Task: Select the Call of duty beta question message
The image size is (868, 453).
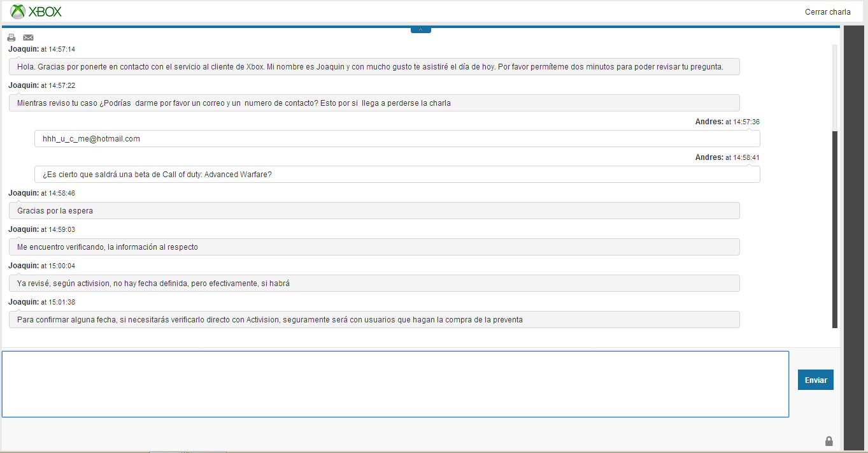Action: click(397, 175)
